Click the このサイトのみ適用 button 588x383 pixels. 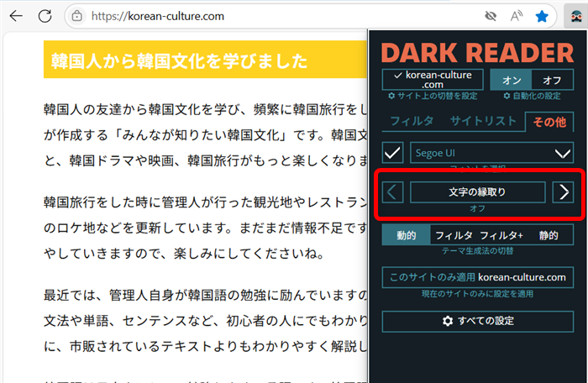click(477, 277)
